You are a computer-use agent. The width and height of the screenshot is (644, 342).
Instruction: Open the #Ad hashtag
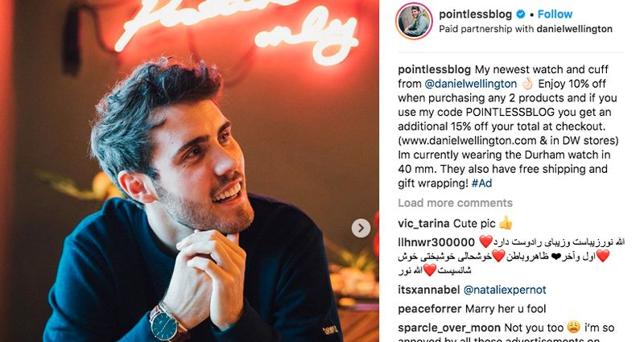coord(481,183)
